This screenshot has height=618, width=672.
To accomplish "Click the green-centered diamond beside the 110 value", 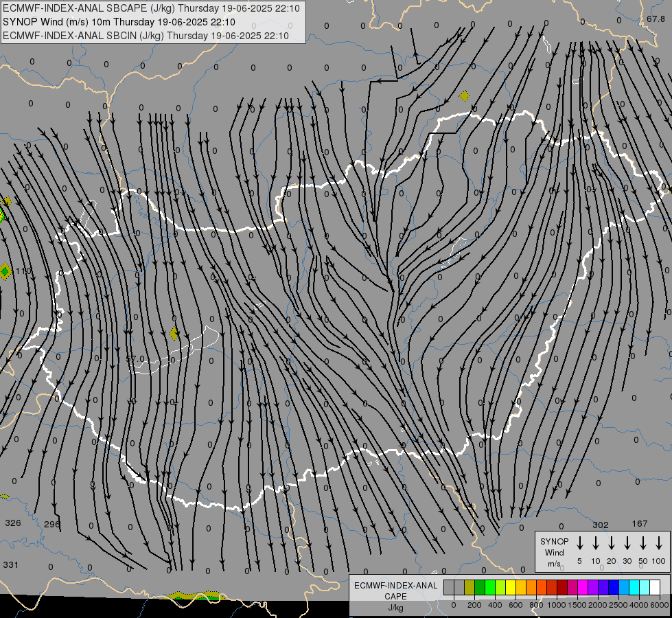I will tap(5, 271).
